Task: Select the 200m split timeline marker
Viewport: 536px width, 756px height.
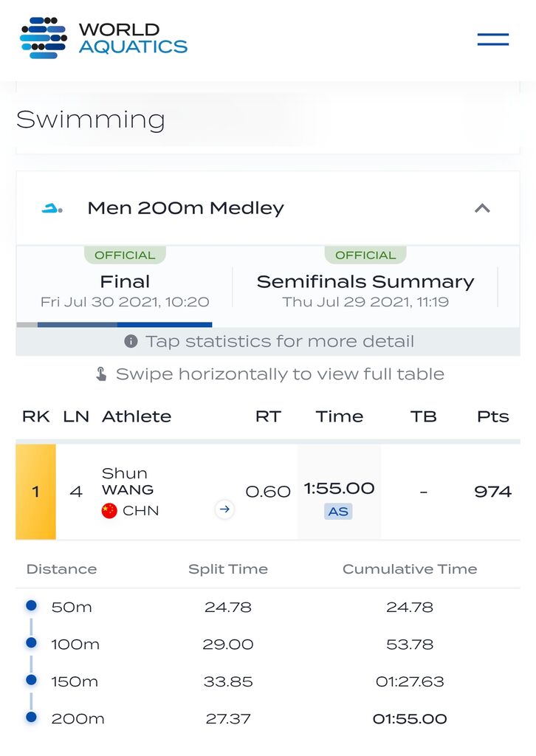Action: pyautogui.click(x=31, y=717)
